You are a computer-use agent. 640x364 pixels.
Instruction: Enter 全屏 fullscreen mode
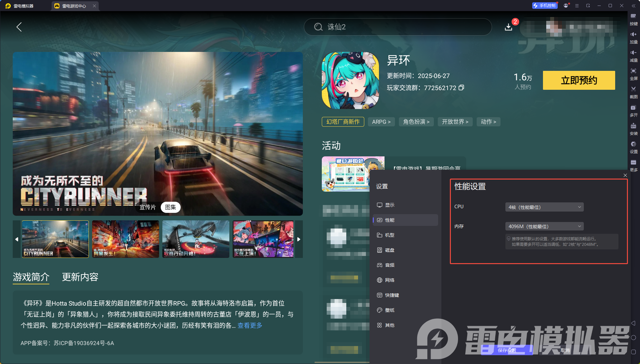pos(633,74)
